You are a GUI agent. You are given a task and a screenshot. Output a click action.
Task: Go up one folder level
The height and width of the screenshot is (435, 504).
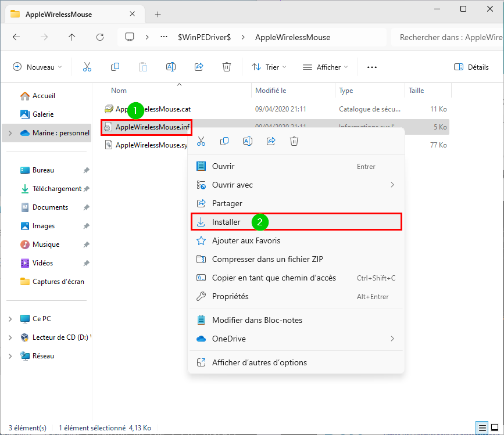(72, 37)
